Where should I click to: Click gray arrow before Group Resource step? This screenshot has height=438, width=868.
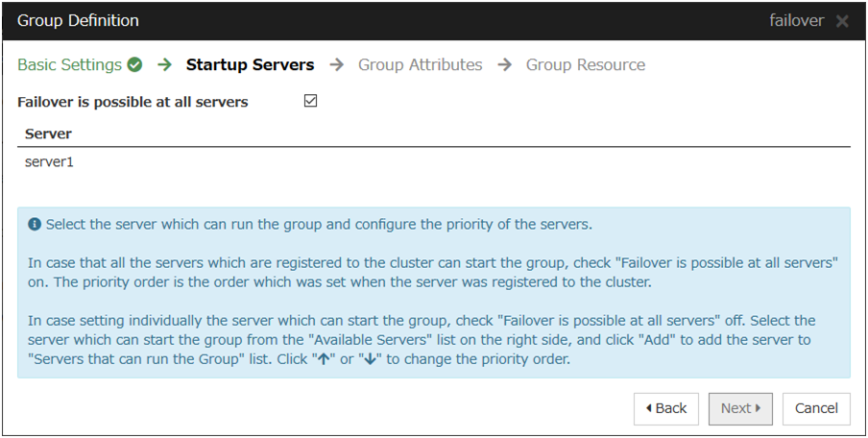pyautogui.click(x=504, y=65)
